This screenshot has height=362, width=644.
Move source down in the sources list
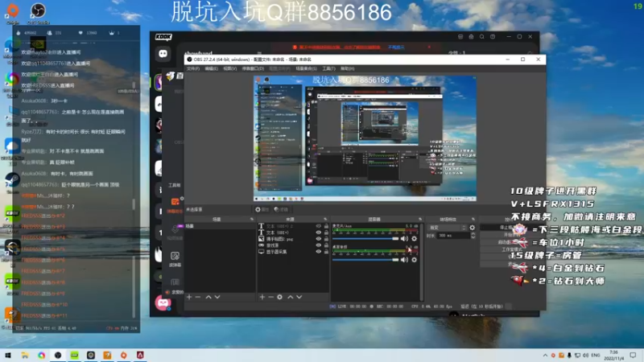click(299, 297)
